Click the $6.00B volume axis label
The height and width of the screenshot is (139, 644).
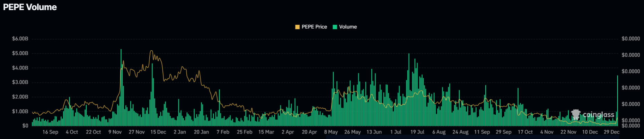pyautogui.click(x=20, y=39)
